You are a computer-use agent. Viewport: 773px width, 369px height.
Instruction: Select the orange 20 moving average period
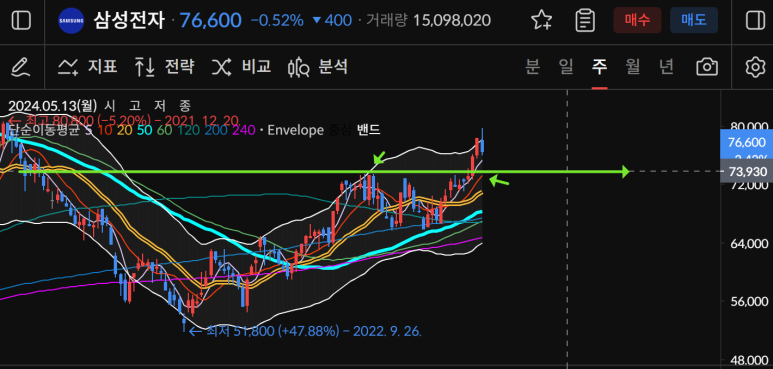[x=124, y=130]
